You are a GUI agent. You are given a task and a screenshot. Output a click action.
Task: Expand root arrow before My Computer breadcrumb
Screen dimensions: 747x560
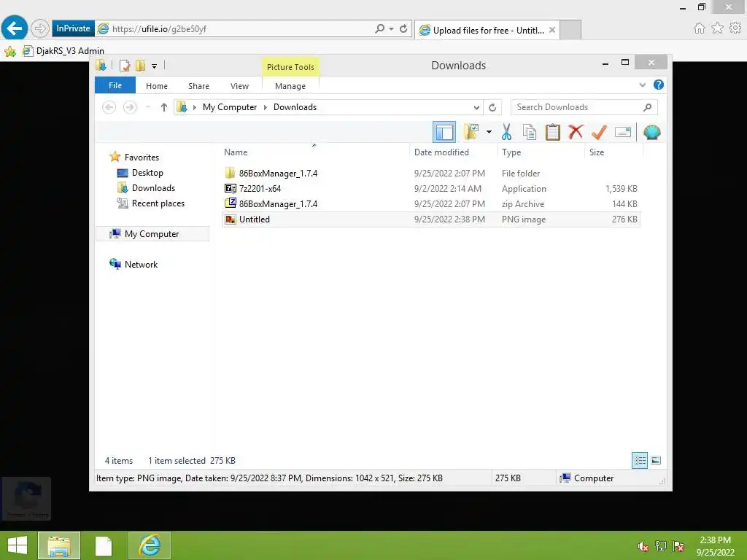click(x=194, y=107)
